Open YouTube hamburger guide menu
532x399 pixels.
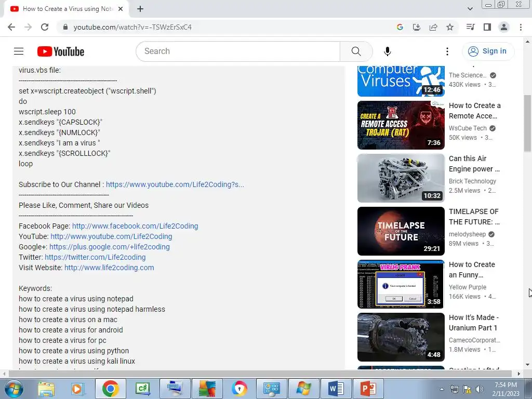point(19,51)
